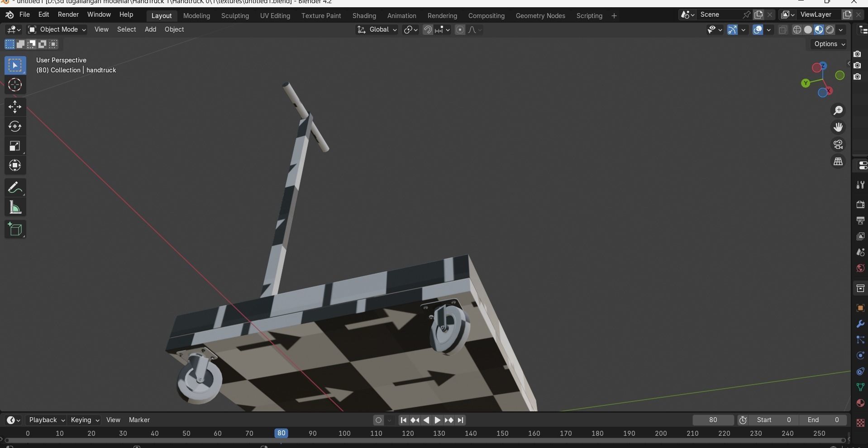Select the Annotate pencil tool
The height and width of the screenshot is (448, 868).
[15, 188]
